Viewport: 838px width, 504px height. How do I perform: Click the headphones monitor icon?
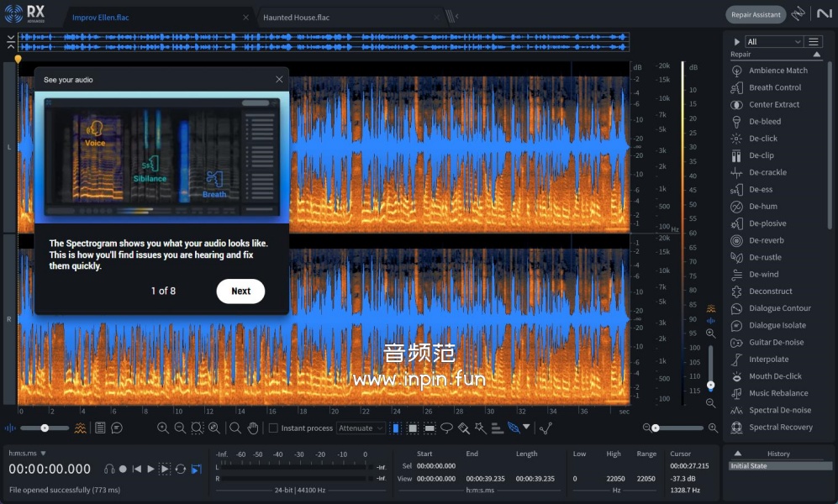(109, 469)
